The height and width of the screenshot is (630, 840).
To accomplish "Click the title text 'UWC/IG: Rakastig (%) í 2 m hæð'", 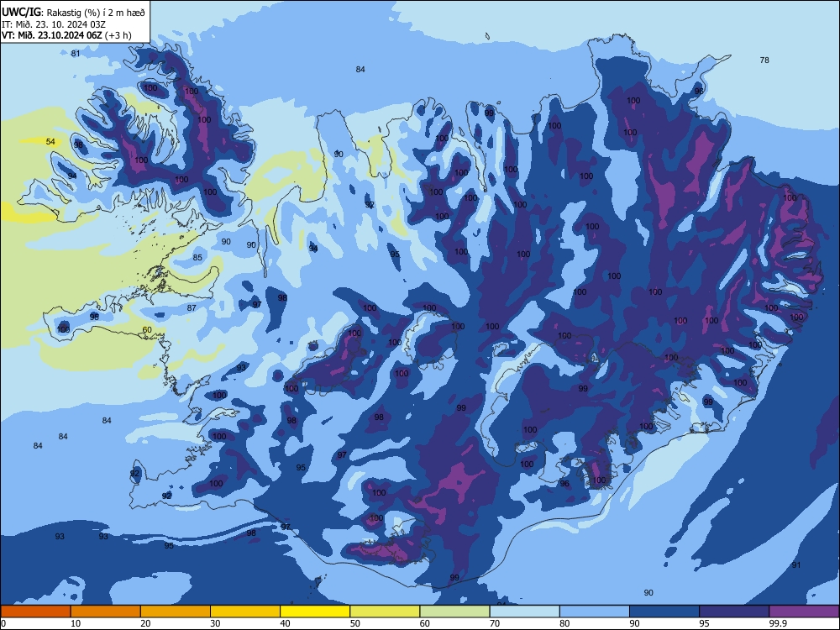I will [73, 12].
